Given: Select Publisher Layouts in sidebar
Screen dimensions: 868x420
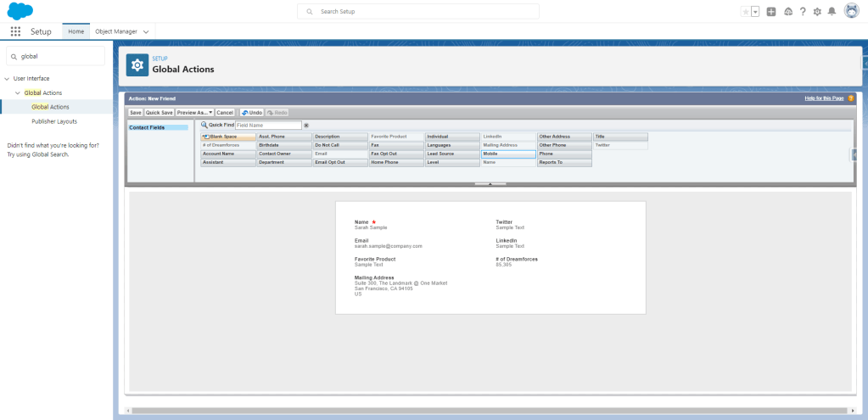Looking at the screenshot, I should point(54,121).
